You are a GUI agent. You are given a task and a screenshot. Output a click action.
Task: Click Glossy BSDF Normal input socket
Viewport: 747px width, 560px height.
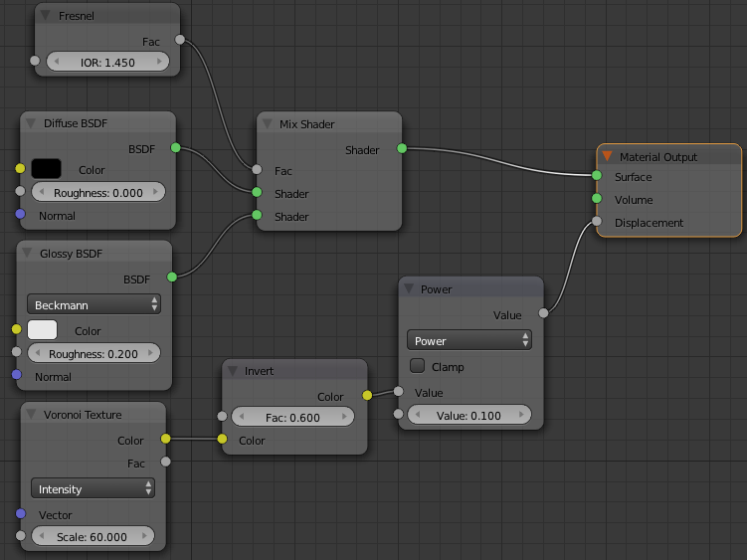point(16,375)
